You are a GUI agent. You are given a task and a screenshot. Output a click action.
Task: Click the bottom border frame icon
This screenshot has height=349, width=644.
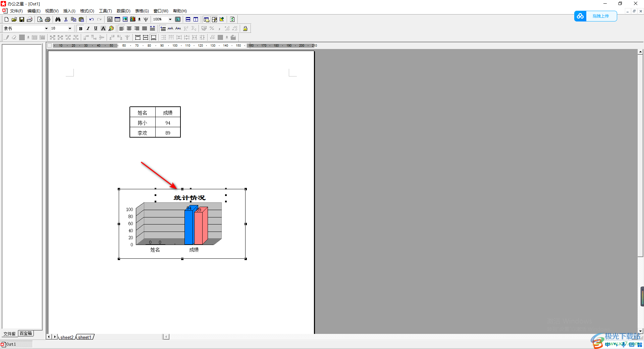154,38
